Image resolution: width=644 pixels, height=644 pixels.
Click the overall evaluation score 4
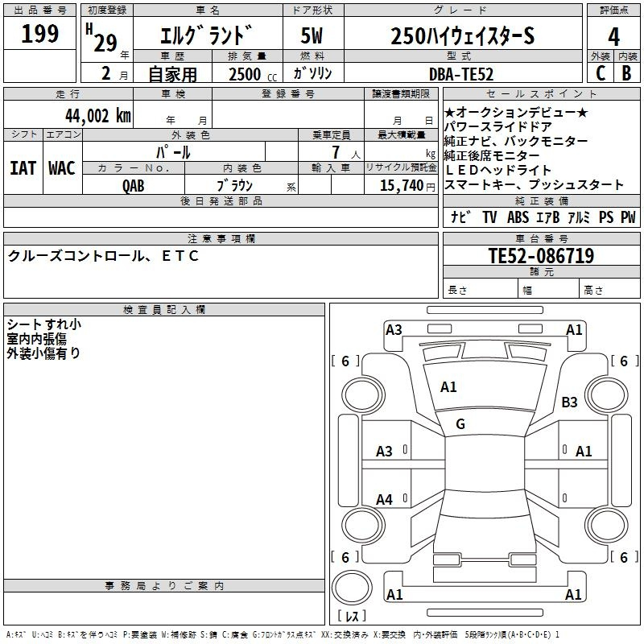613,37
